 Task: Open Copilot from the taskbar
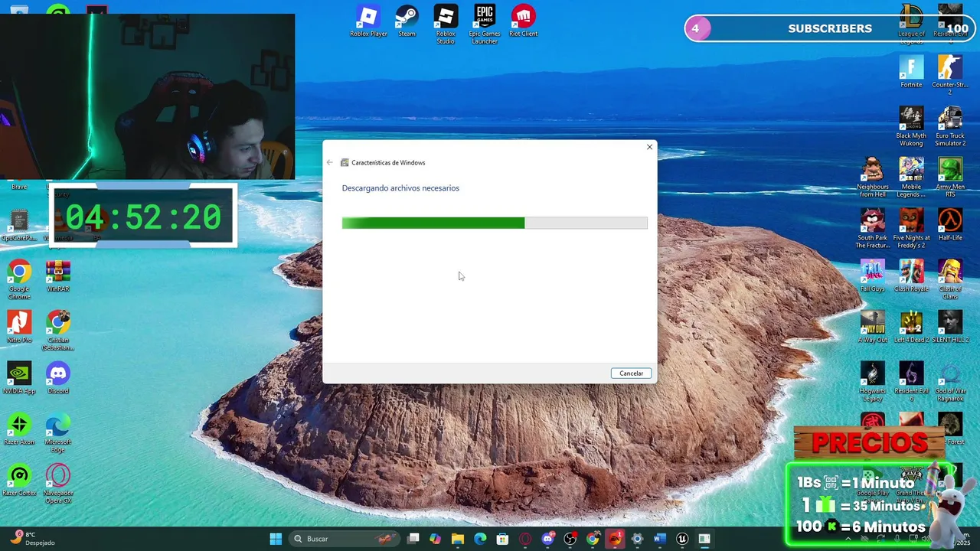(436, 539)
